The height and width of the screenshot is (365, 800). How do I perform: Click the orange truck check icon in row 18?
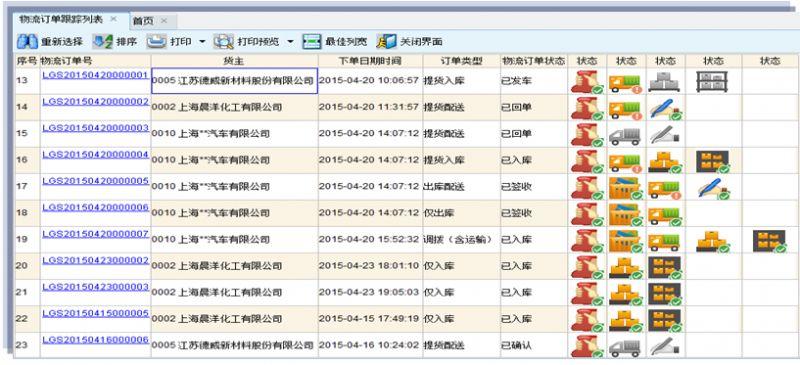click(x=665, y=216)
